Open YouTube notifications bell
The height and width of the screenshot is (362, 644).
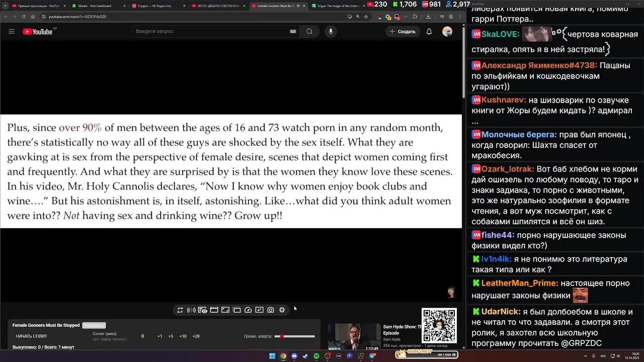[429, 31]
